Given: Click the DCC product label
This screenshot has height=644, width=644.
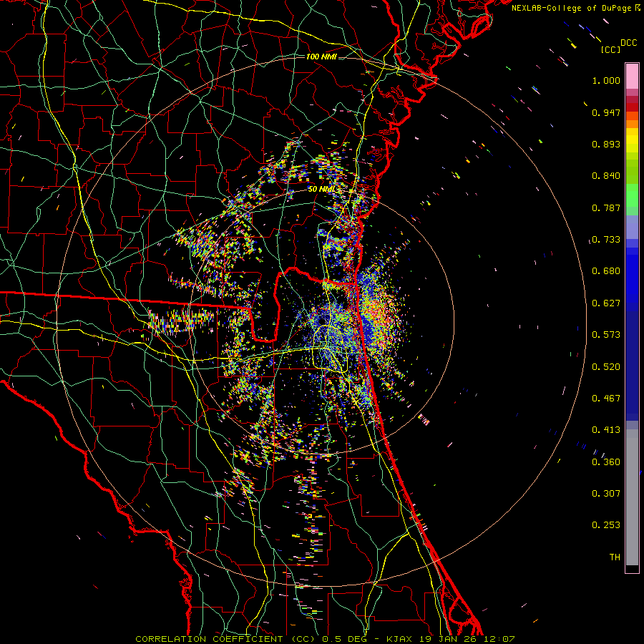Looking at the screenshot, I should coord(628,43).
